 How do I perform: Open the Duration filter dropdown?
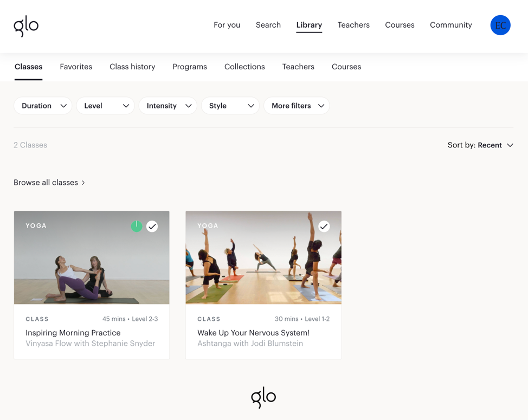point(43,106)
